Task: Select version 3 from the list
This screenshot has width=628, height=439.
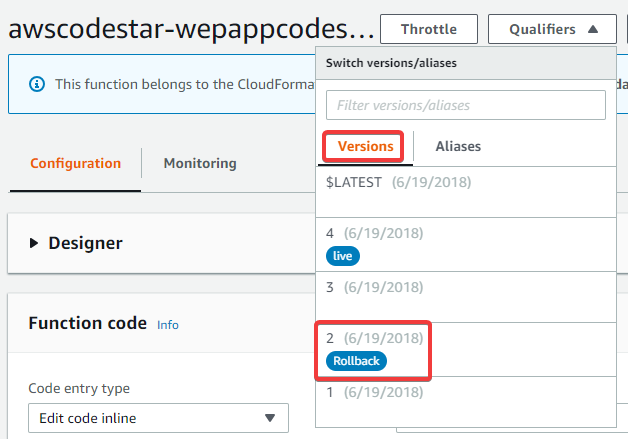Action: click(x=466, y=297)
